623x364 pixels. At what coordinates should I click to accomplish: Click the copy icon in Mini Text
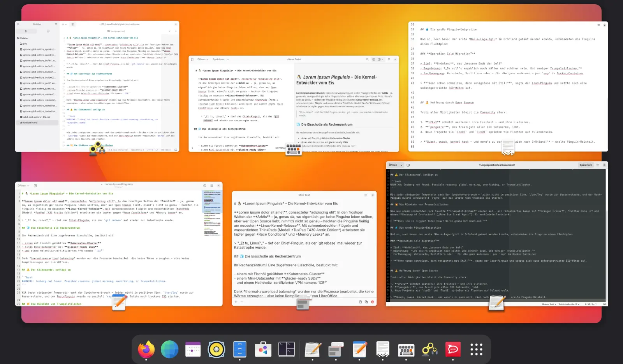coord(366,302)
